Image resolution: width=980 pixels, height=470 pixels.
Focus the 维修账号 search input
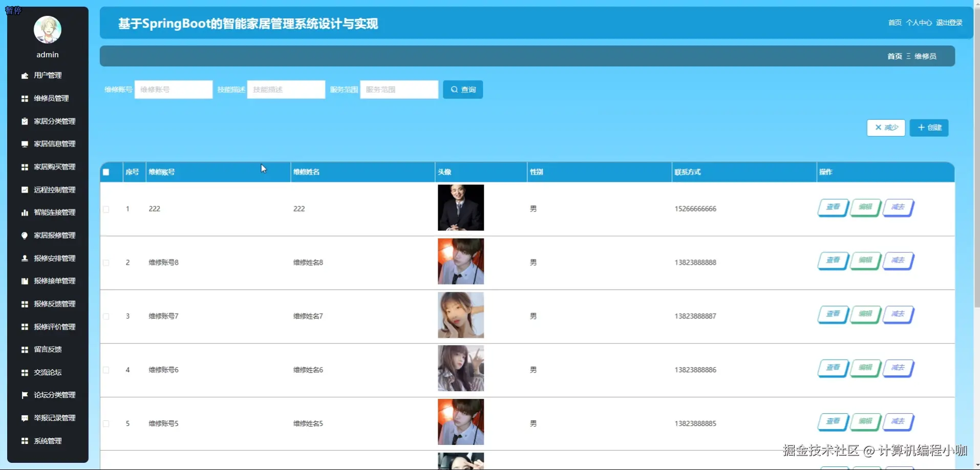point(174,90)
